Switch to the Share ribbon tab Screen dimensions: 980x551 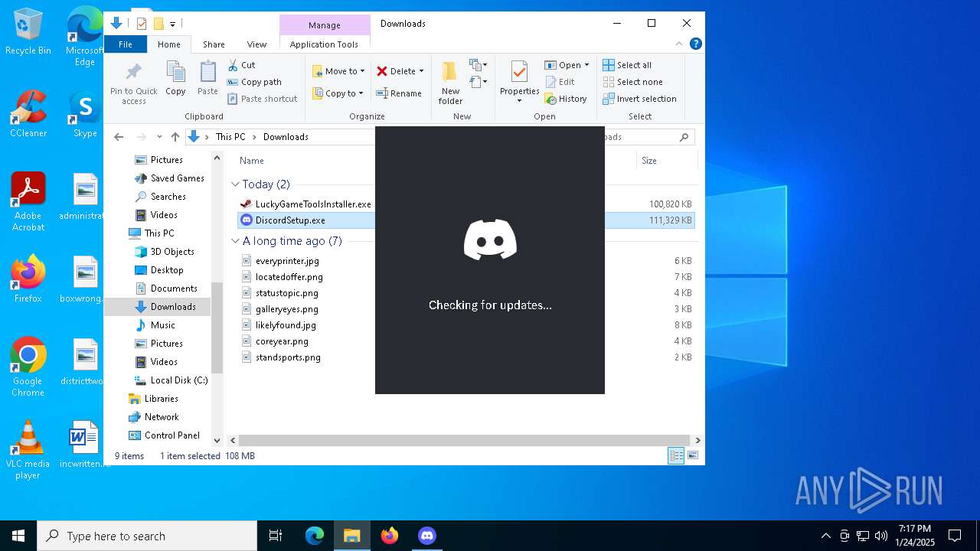(214, 44)
